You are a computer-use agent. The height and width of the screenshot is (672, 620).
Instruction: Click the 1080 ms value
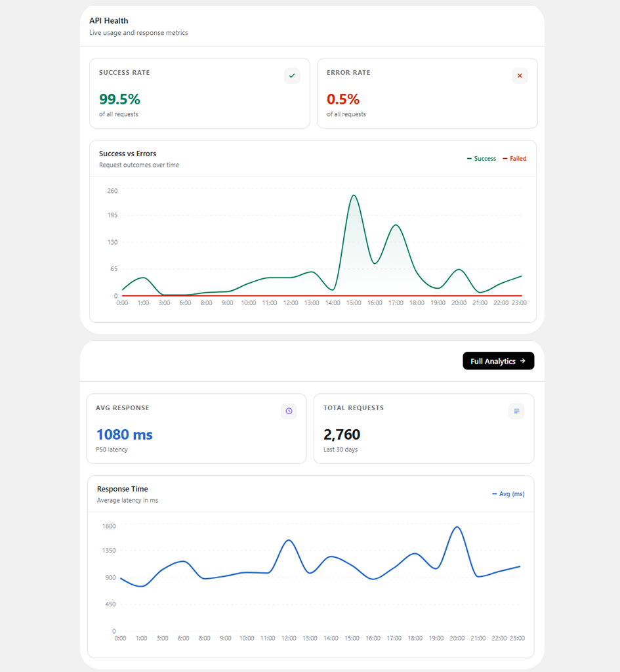(x=124, y=434)
